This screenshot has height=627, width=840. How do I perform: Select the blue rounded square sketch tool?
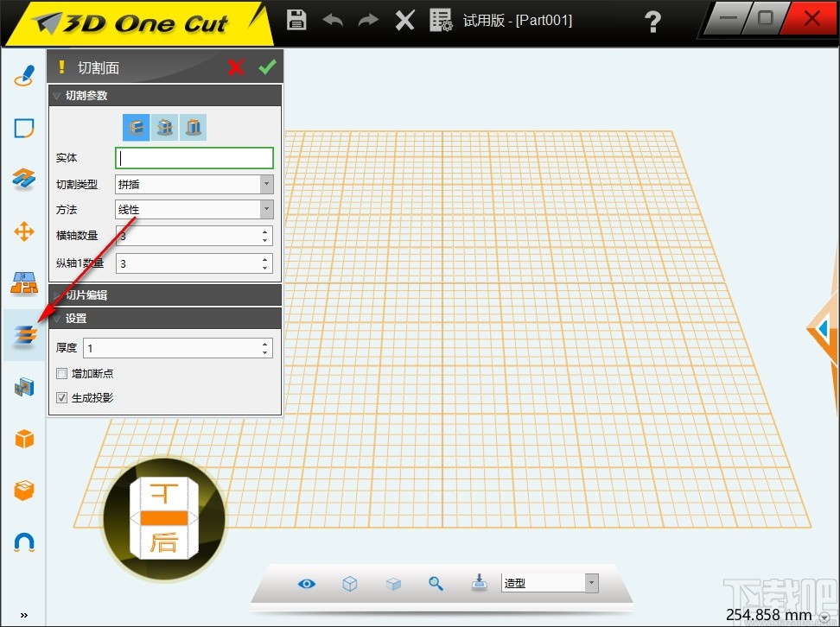(24, 128)
